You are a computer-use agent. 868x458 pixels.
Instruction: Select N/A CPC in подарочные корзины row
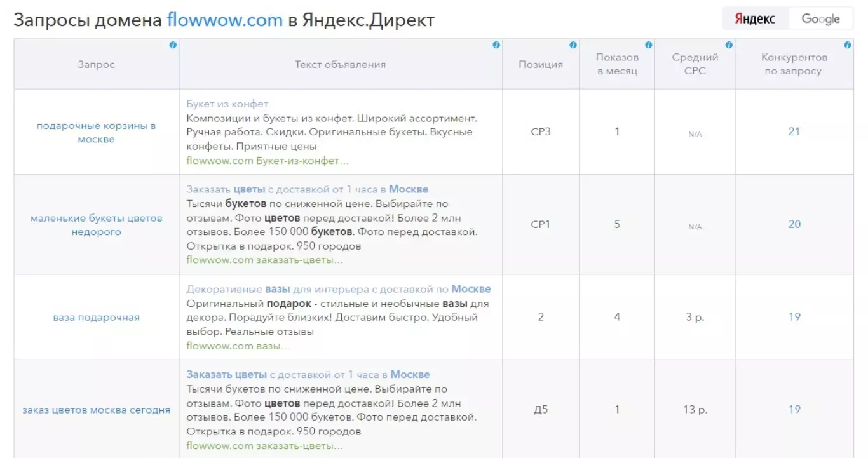pos(695,135)
